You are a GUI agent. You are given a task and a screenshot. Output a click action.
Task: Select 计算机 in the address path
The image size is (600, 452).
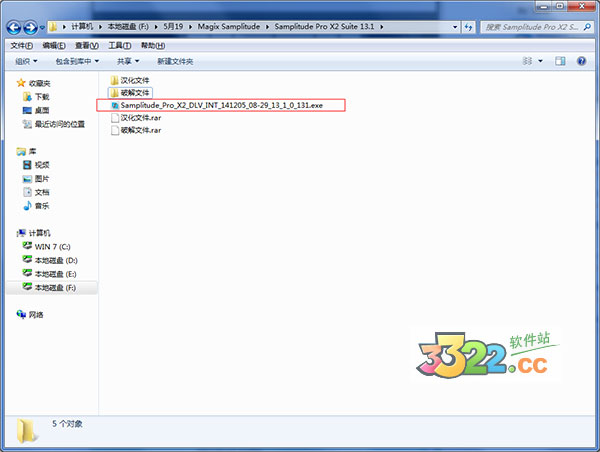pyautogui.click(x=82, y=27)
